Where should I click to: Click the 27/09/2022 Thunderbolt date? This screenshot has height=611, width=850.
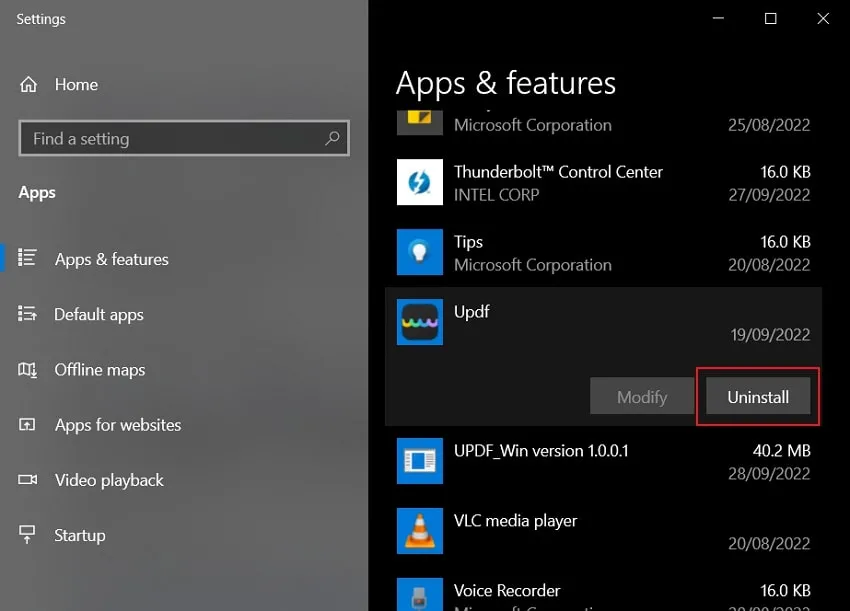click(769, 195)
